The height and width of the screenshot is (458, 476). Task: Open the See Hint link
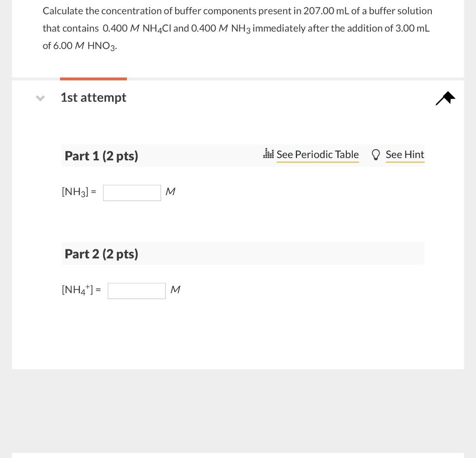[x=404, y=154]
